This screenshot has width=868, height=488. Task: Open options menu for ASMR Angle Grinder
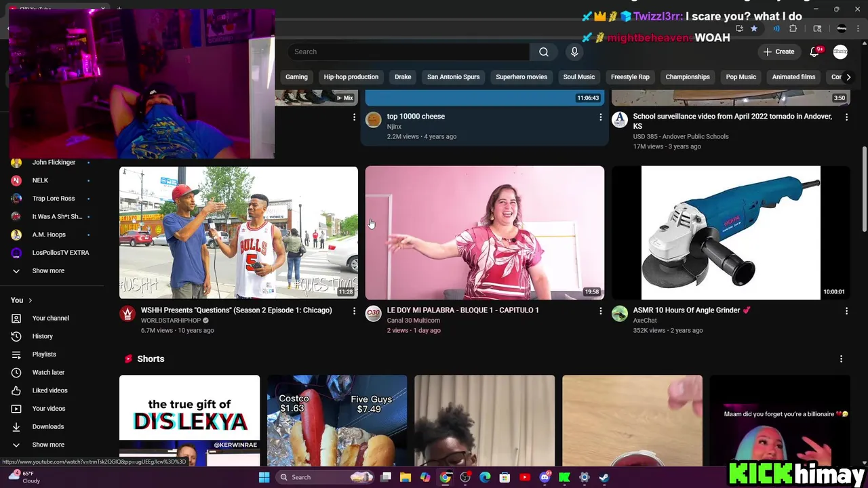pyautogui.click(x=846, y=311)
